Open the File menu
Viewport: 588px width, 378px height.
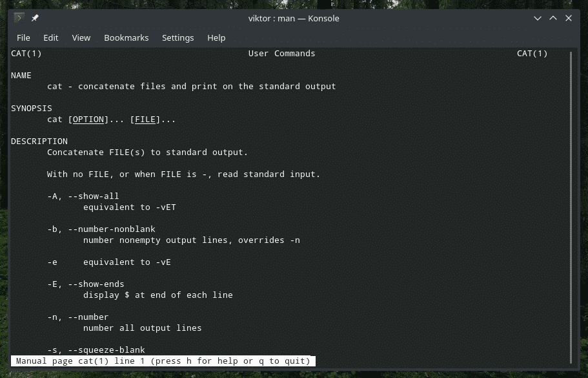[23, 38]
